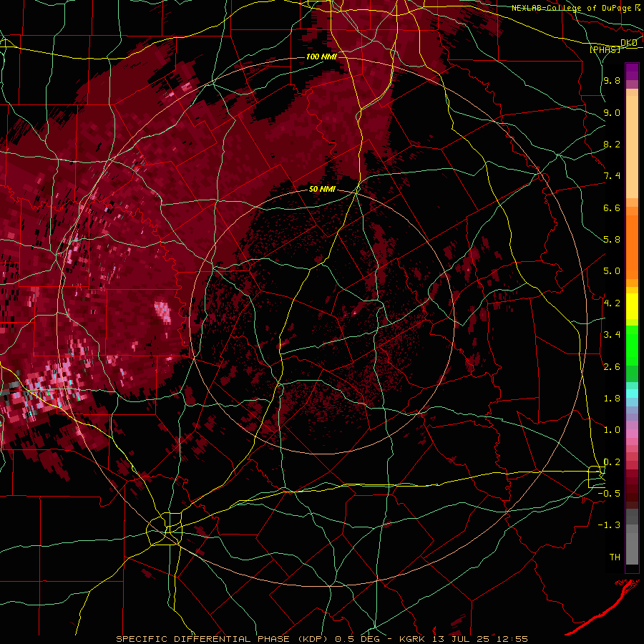
Task: Select the yellow band near 4.2
Action: click(632, 306)
